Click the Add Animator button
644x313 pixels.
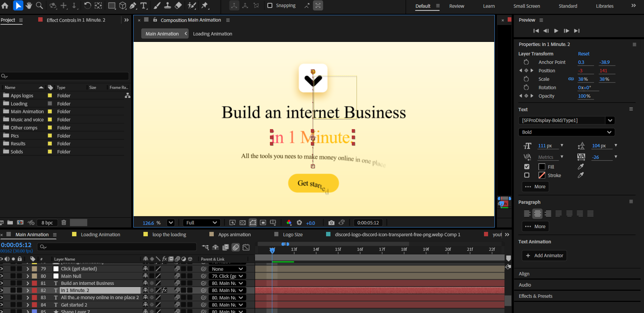(x=544, y=256)
